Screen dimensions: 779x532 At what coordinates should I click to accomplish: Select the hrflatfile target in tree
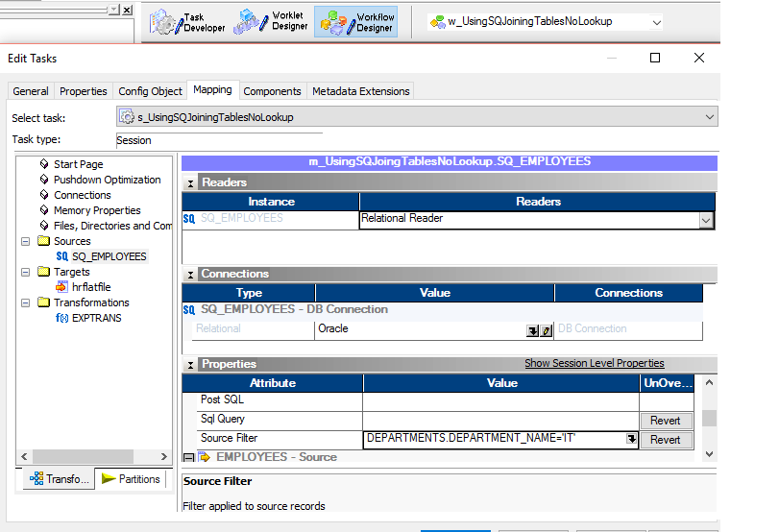[x=91, y=287]
